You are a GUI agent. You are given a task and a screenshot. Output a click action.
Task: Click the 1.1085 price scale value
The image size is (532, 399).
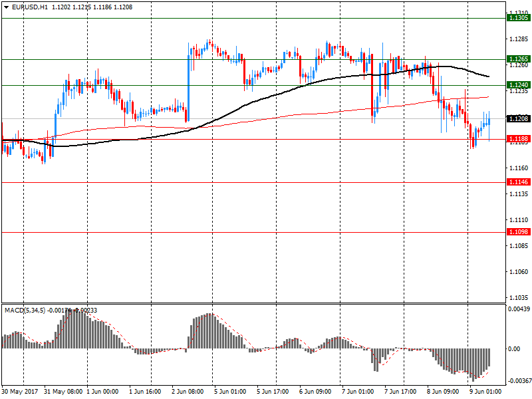tap(519, 245)
